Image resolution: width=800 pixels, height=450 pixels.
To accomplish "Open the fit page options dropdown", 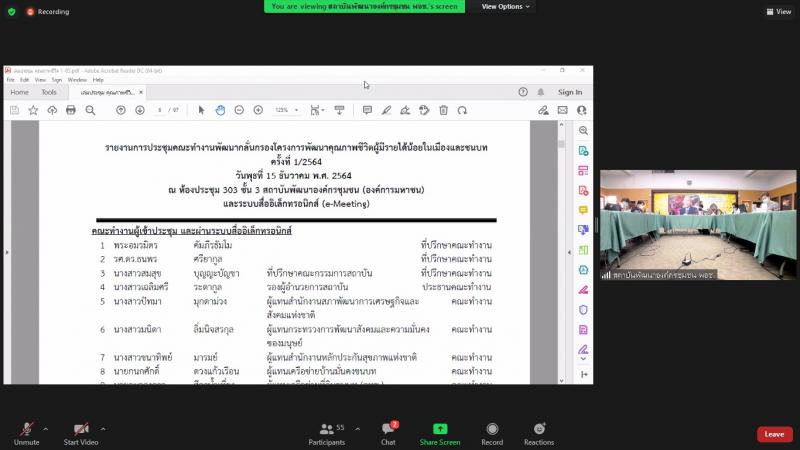I will pyautogui.click(x=317, y=110).
